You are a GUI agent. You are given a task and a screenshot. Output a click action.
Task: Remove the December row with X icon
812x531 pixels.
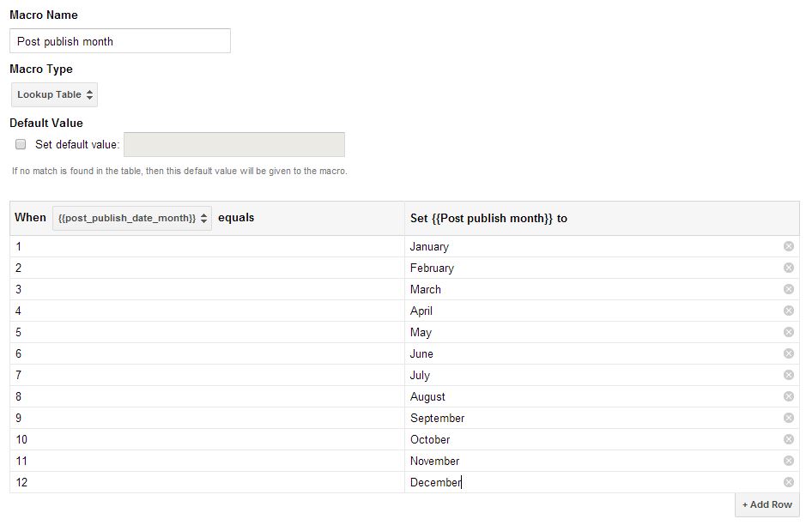click(788, 482)
